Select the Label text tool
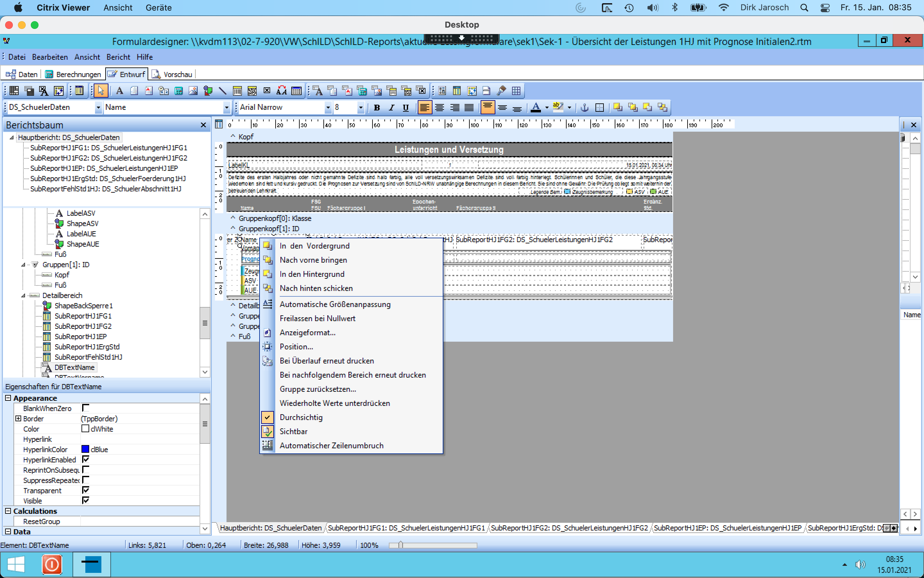Image resolution: width=924 pixels, height=578 pixels. click(119, 91)
